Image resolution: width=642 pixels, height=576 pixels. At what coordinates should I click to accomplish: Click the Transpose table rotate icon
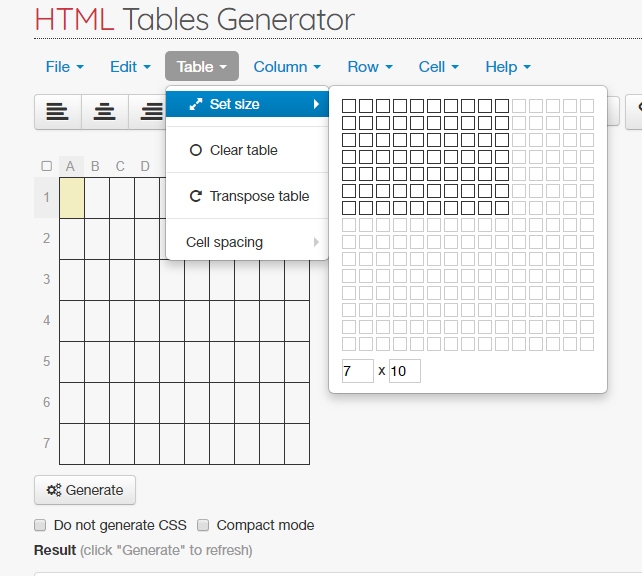pyautogui.click(x=196, y=196)
